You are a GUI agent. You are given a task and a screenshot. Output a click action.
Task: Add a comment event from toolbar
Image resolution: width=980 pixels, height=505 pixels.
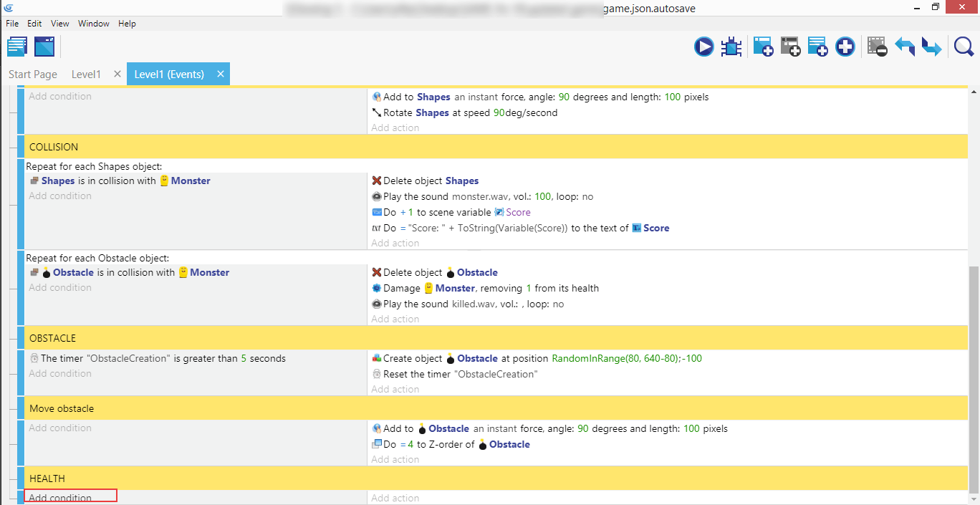point(817,47)
